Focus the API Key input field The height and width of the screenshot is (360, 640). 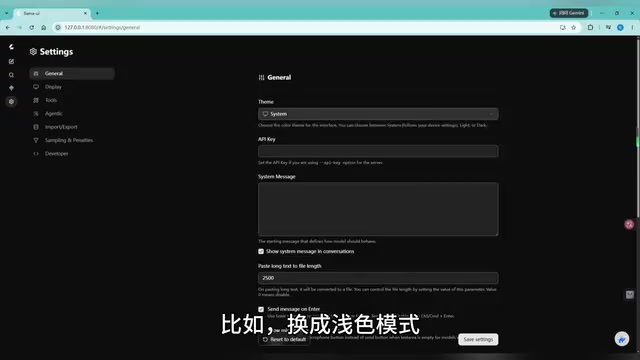(x=378, y=151)
